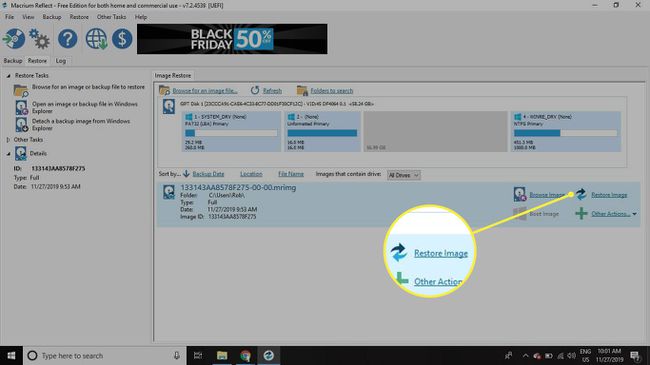Screen dimensions: 650x365
Task: Choose Detach a backup image from Windows Explorer
Action: [x=81, y=124]
